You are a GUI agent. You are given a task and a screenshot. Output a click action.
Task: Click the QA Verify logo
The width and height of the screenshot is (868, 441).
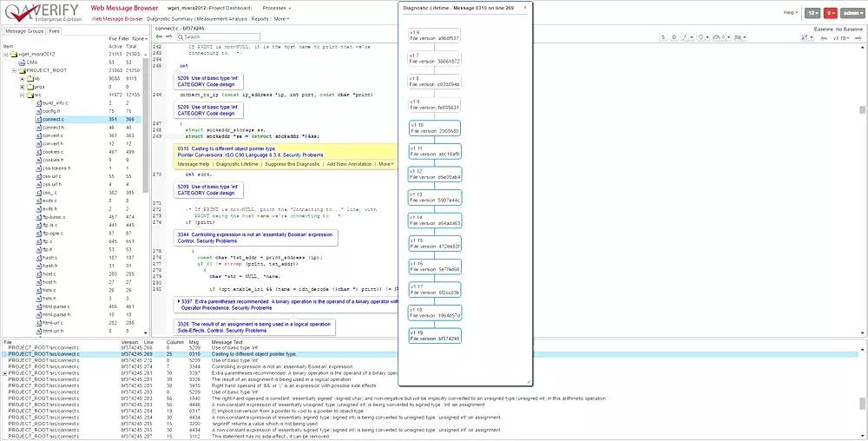click(42, 12)
